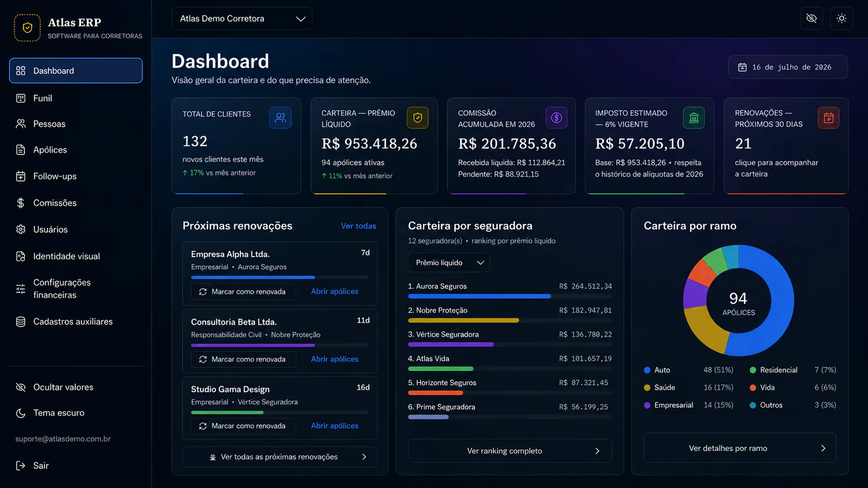Click Aurora Seguros blue progress bar
This screenshot has width=868, height=488.
pyautogui.click(x=479, y=297)
